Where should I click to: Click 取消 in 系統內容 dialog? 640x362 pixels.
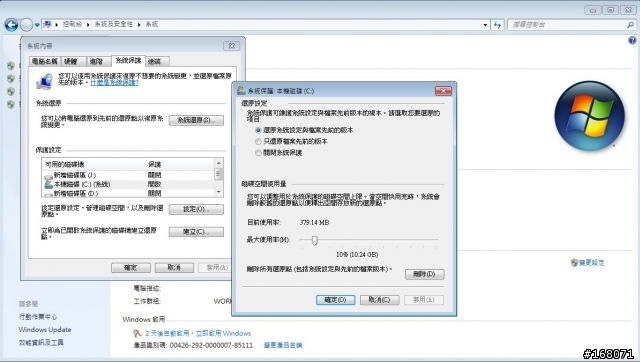[x=174, y=268]
